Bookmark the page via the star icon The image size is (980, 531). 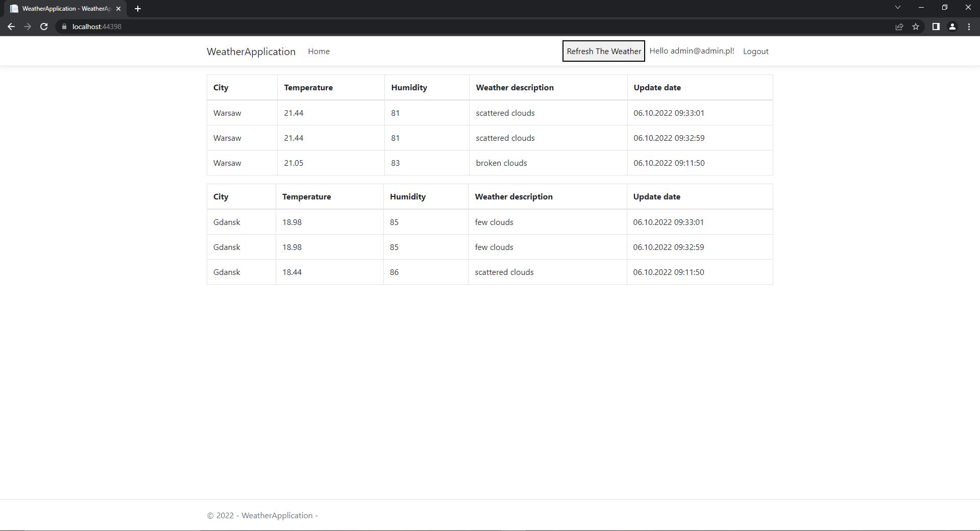916,27
